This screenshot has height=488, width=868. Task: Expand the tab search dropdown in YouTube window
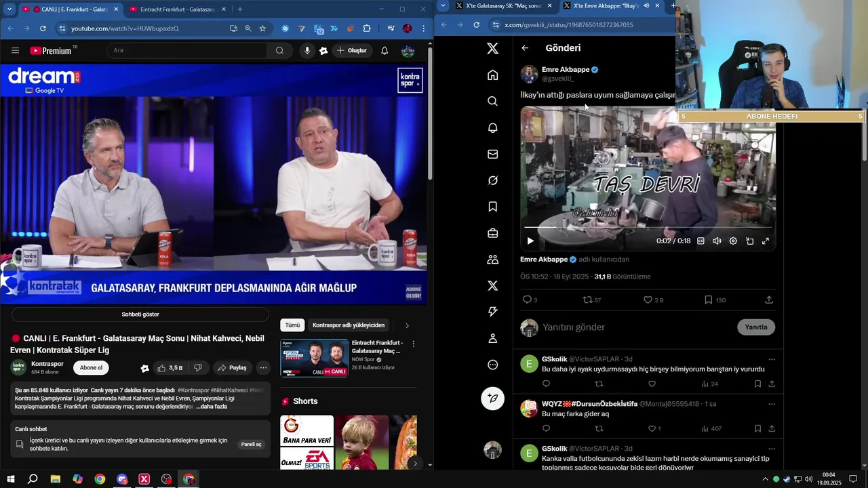[x=9, y=9]
